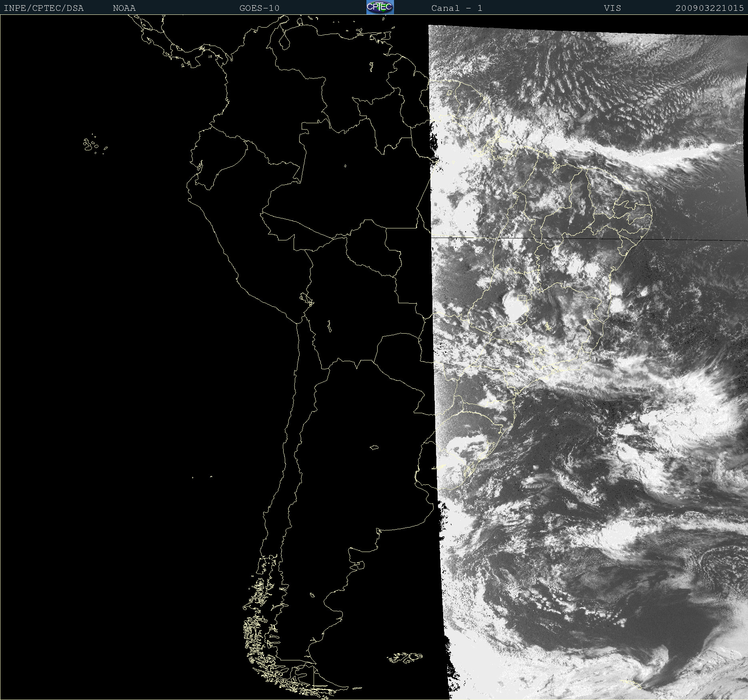
Task: Click the NOAA label in header
Action: click(124, 8)
